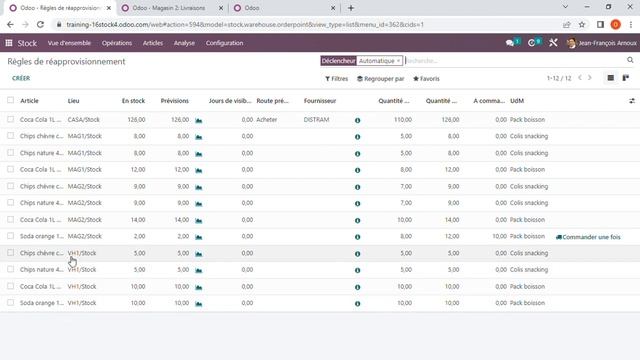The height and width of the screenshot is (360, 640).
Task: Sort by Lieu column header
Action: pos(73,100)
